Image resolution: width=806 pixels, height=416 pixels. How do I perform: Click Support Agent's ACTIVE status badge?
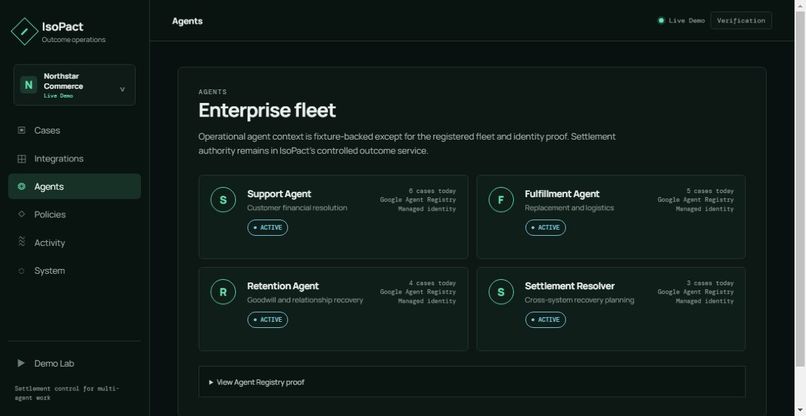[267, 227]
